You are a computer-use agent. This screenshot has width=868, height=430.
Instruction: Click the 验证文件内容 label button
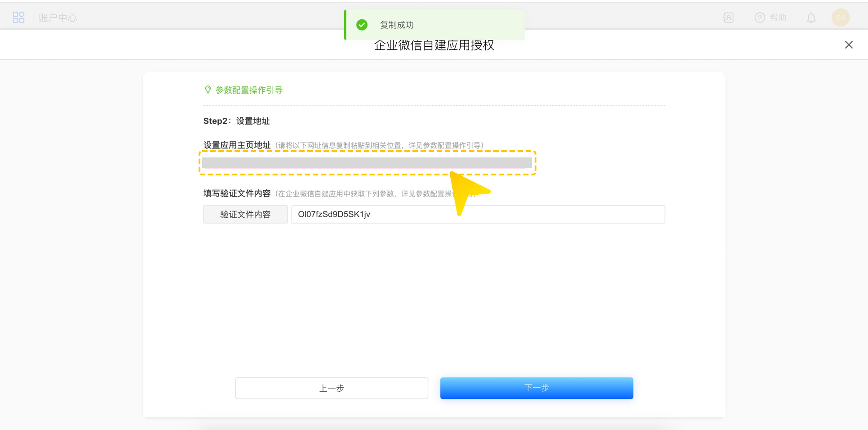pyautogui.click(x=245, y=215)
